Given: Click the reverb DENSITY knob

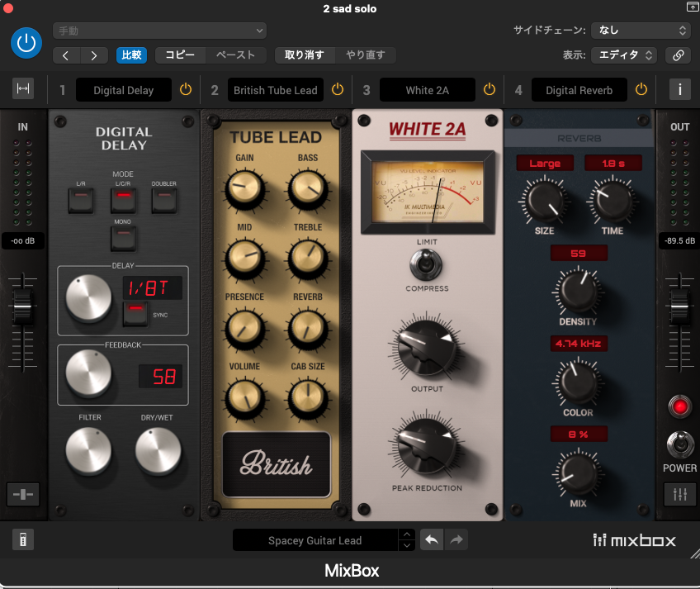Looking at the screenshot, I should 578,292.
